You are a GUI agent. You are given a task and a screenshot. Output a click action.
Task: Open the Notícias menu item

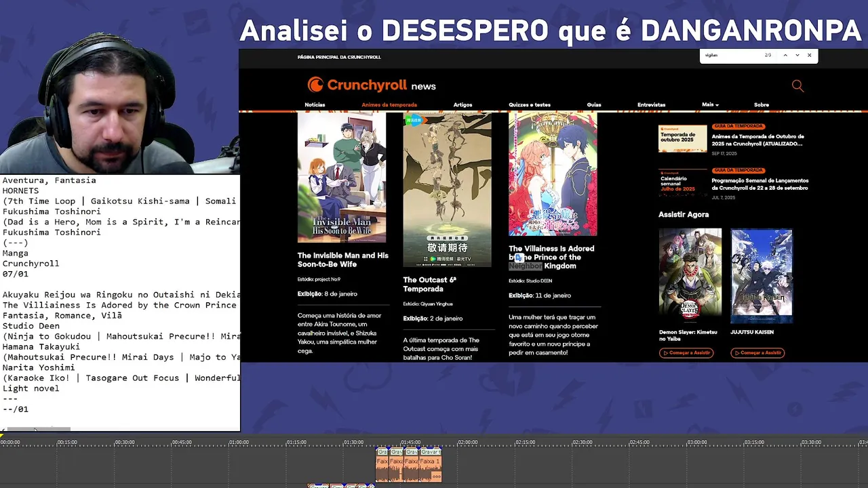(x=315, y=104)
